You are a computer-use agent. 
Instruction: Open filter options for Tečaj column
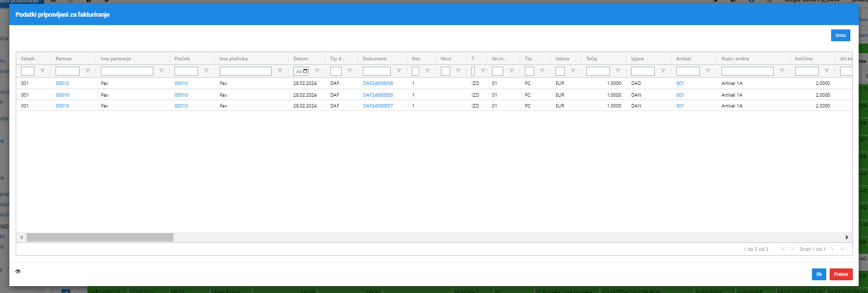pos(618,71)
